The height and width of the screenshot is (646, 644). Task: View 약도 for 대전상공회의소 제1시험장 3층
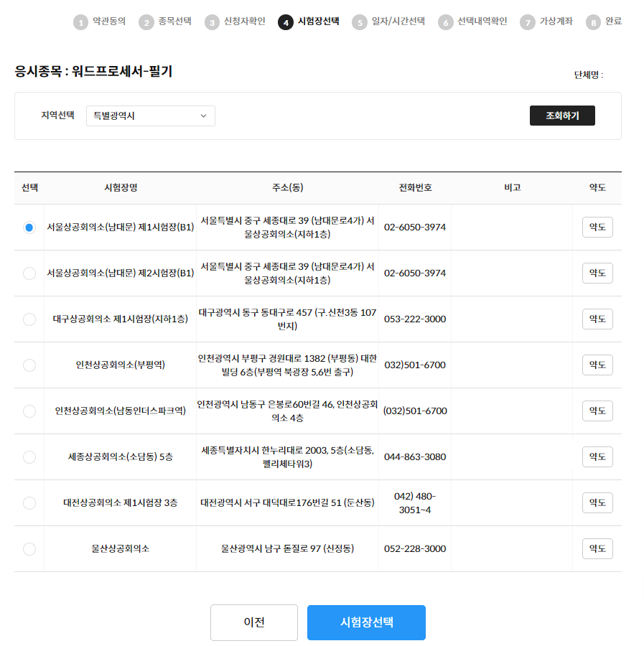(x=597, y=503)
